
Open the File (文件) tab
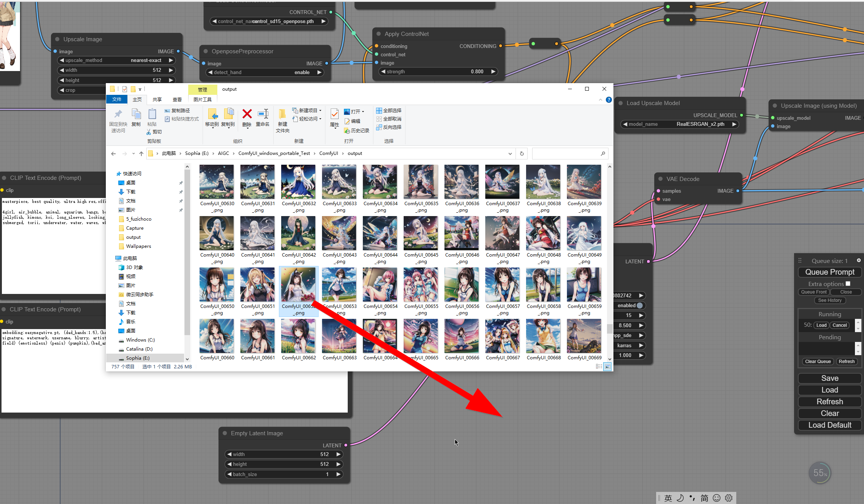coord(117,99)
